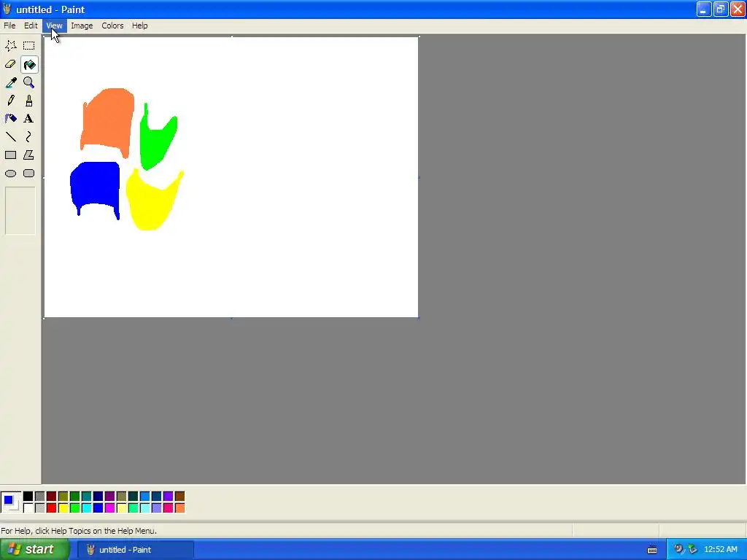This screenshot has height=560, width=747.
Task: Choose the Eraser tool
Action: point(10,64)
